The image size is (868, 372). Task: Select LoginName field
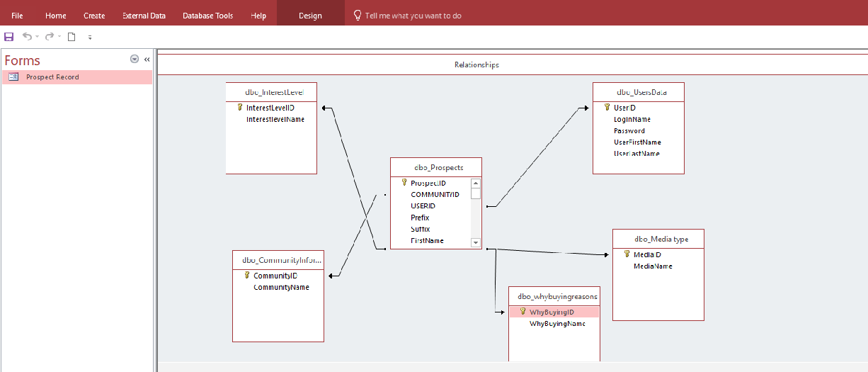point(632,119)
